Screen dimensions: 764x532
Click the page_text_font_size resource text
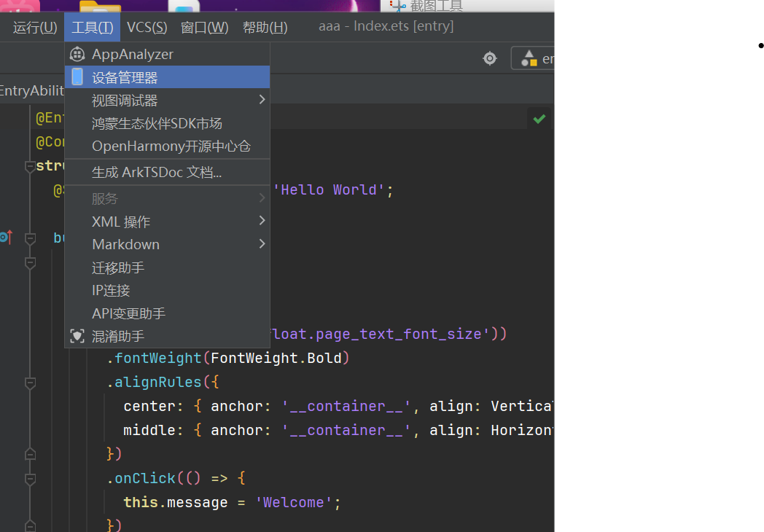(399, 334)
